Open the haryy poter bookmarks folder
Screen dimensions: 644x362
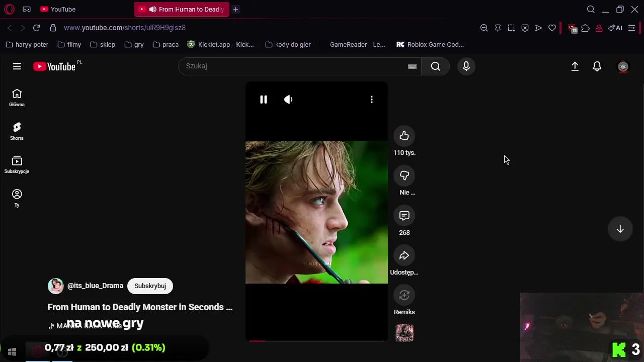[x=27, y=44]
